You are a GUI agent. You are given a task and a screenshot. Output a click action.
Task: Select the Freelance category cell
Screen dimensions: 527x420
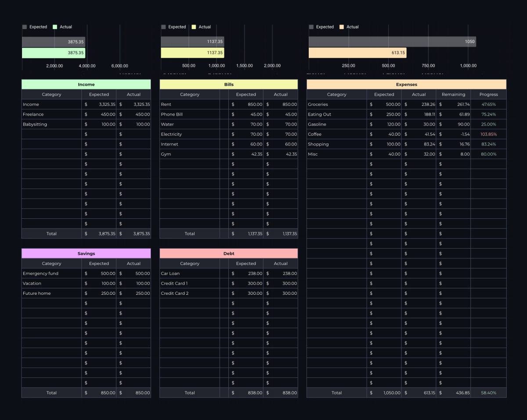(51, 115)
